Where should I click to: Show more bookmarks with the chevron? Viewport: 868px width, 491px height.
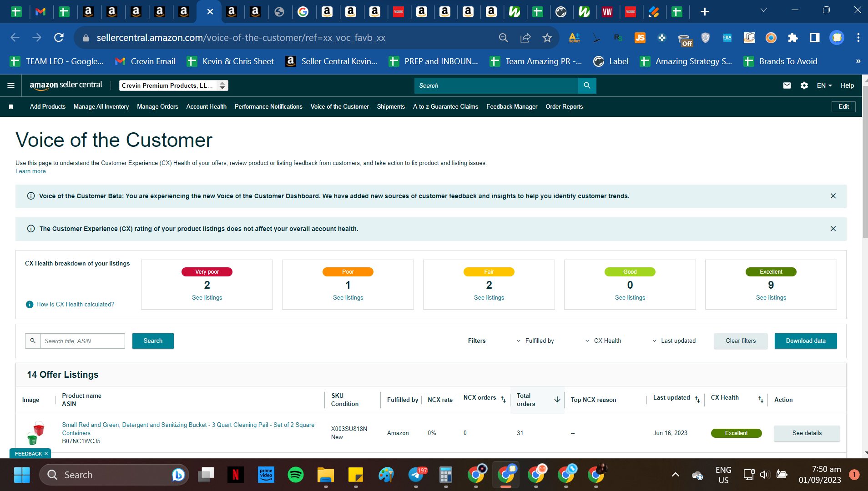click(x=858, y=61)
